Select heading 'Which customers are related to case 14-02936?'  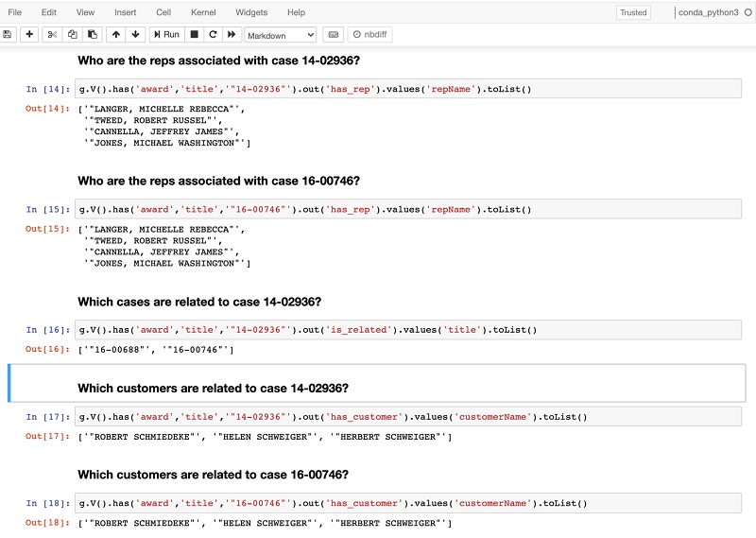point(214,389)
